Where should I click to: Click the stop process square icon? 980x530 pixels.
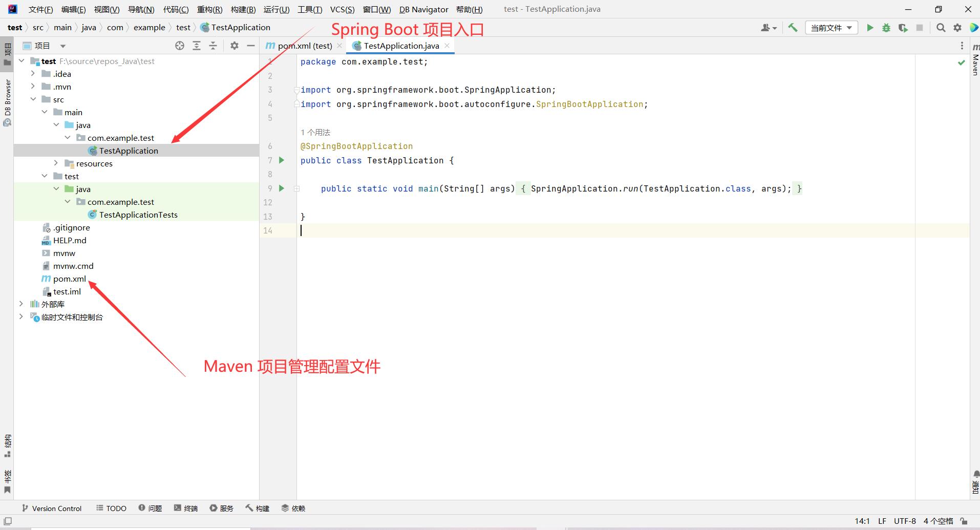[x=920, y=28]
